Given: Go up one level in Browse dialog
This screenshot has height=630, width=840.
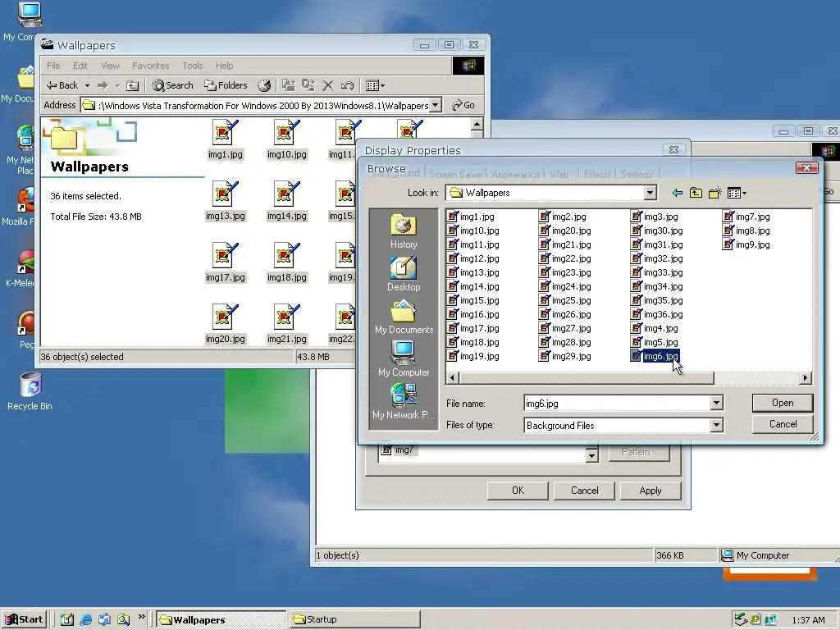Looking at the screenshot, I should point(696,193).
